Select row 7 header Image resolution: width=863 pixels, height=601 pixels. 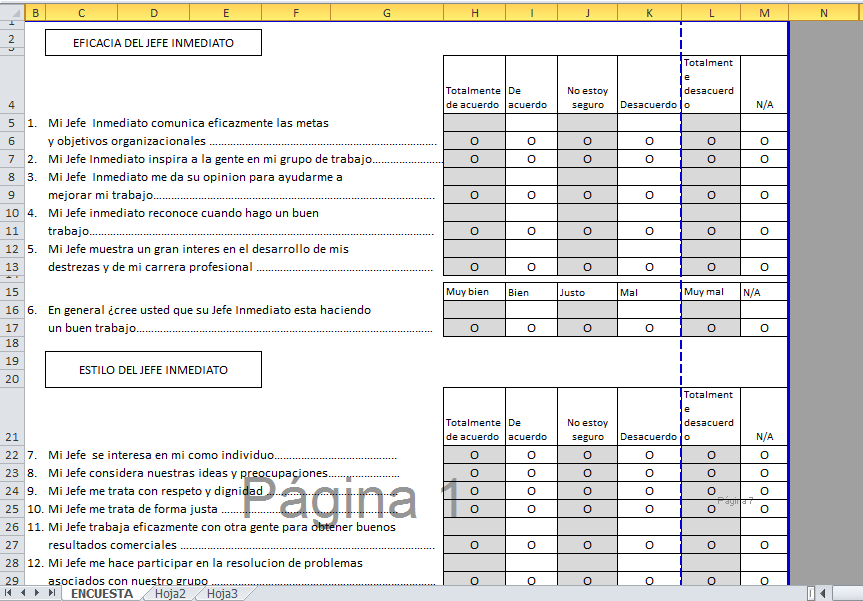12,159
